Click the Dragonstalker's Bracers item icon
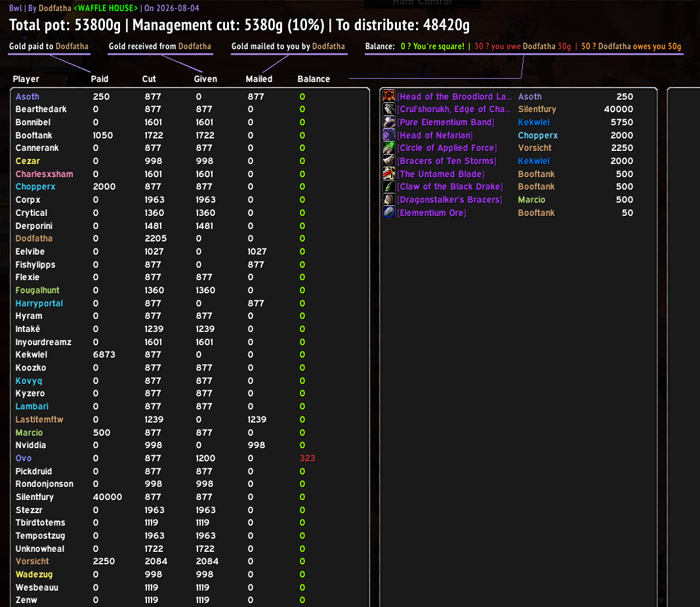The image size is (700, 607). pos(389,199)
